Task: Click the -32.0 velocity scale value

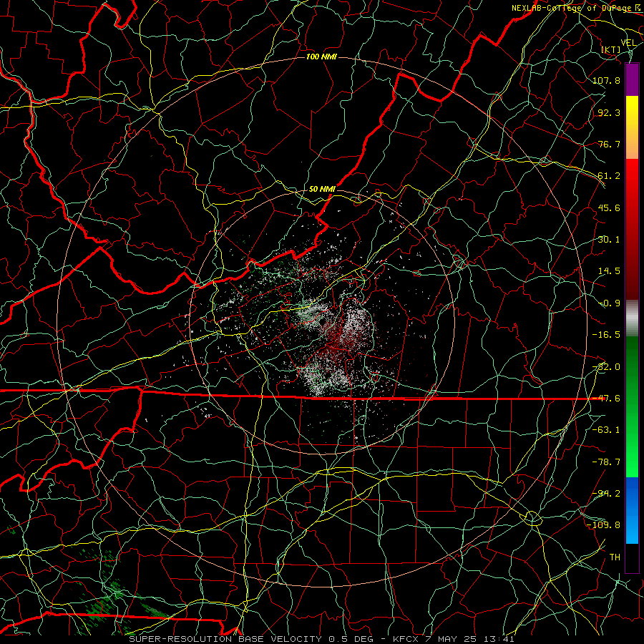Action: (606, 367)
